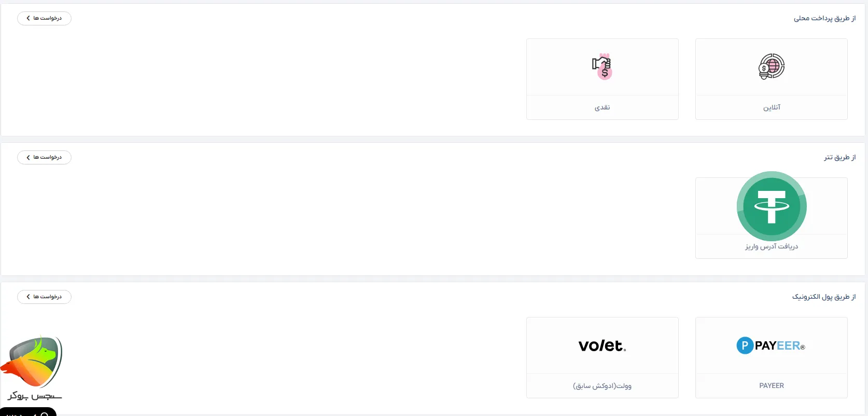868x416 pixels.
Task: Choose the Volet logo
Action: click(602, 345)
